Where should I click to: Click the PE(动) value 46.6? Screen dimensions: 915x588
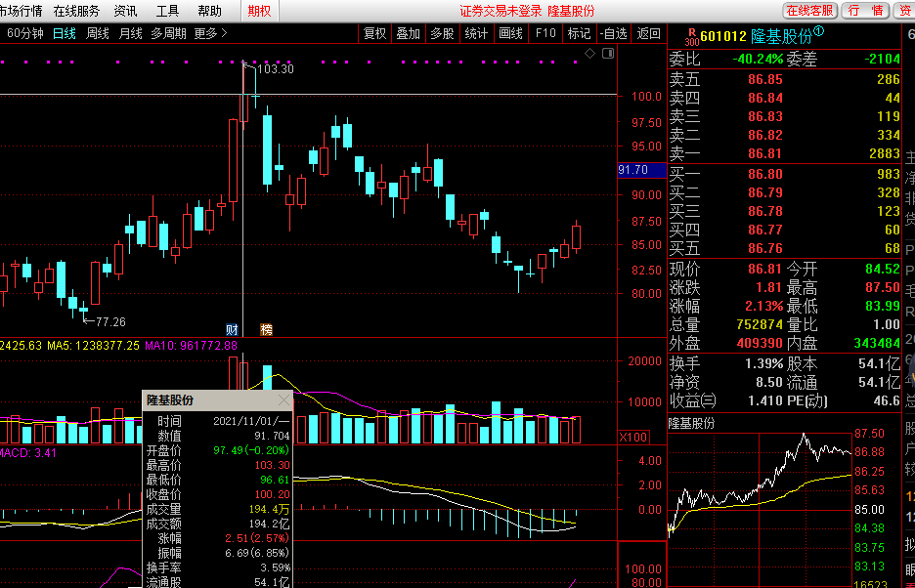pos(887,400)
